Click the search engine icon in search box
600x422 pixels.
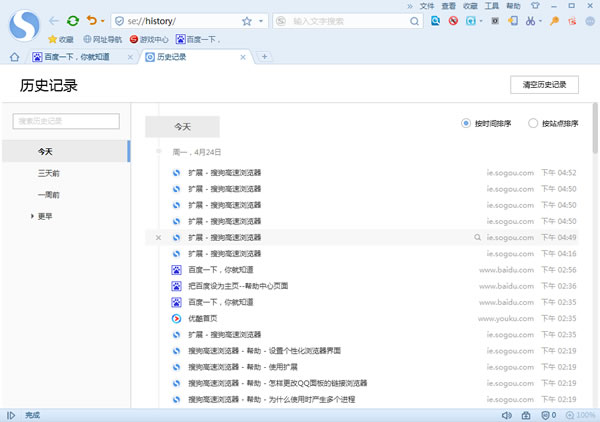[281, 21]
